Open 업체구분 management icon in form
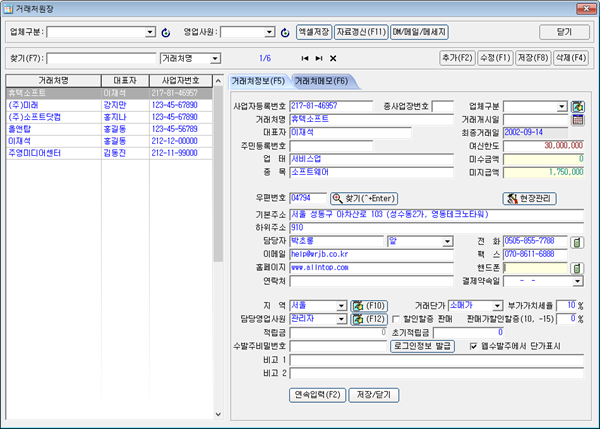Image resolution: width=600 pixels, height=429 pixels. coord(578,106)
